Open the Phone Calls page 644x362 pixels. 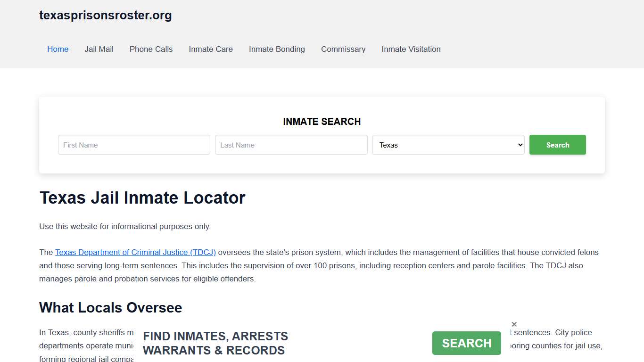tap(151, 49)
